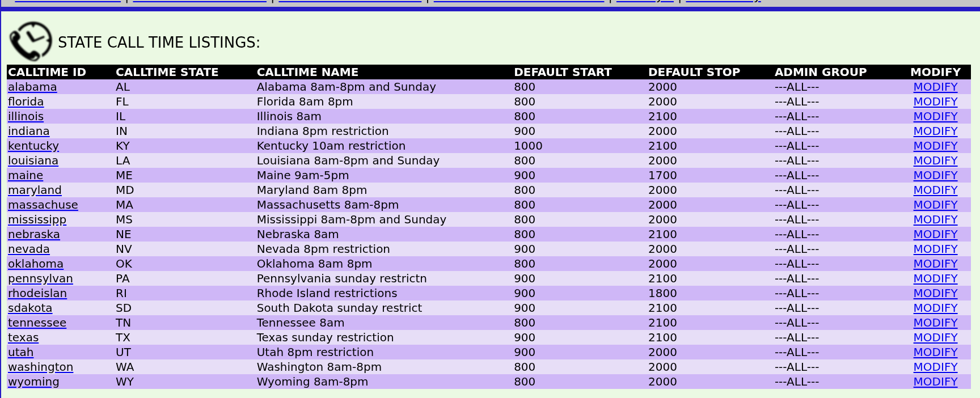This screenshot has height=398, width=980.
Task: Open the alabama calltime ID link
Action: [x=32, y=87]
